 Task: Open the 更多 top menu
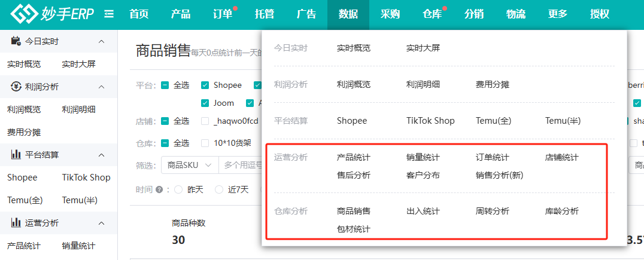[558, 14]
